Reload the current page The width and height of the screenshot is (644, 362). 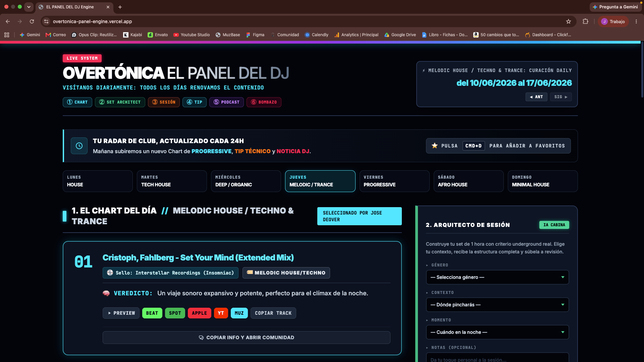(x=32, y=21)
